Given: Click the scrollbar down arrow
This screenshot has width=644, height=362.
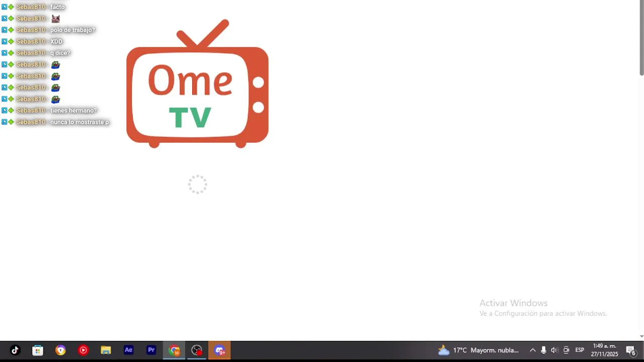Looking at the screenshot, I should (x=641, y=336).
